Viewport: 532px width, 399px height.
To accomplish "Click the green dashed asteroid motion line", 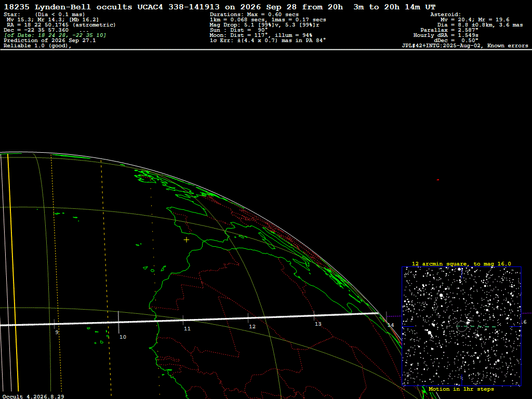I will (x=481, y=327).
